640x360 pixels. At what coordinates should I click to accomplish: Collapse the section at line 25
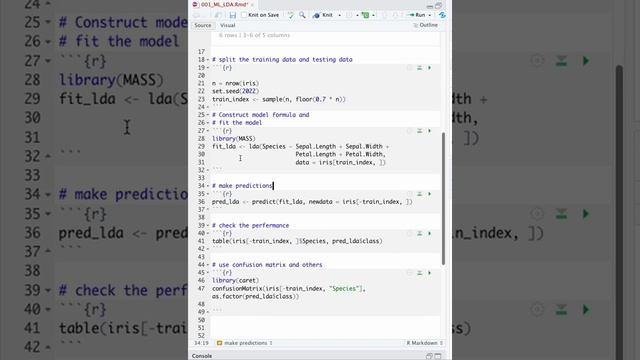208,115
